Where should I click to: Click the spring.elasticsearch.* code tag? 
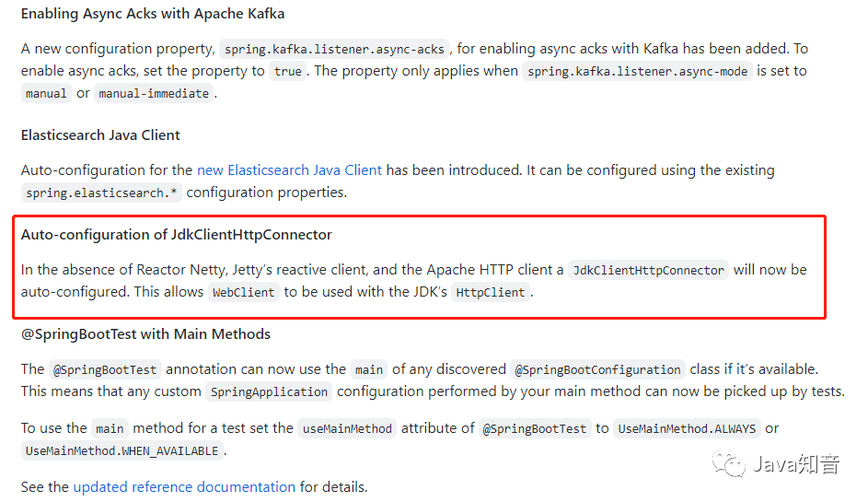(101, 193)
